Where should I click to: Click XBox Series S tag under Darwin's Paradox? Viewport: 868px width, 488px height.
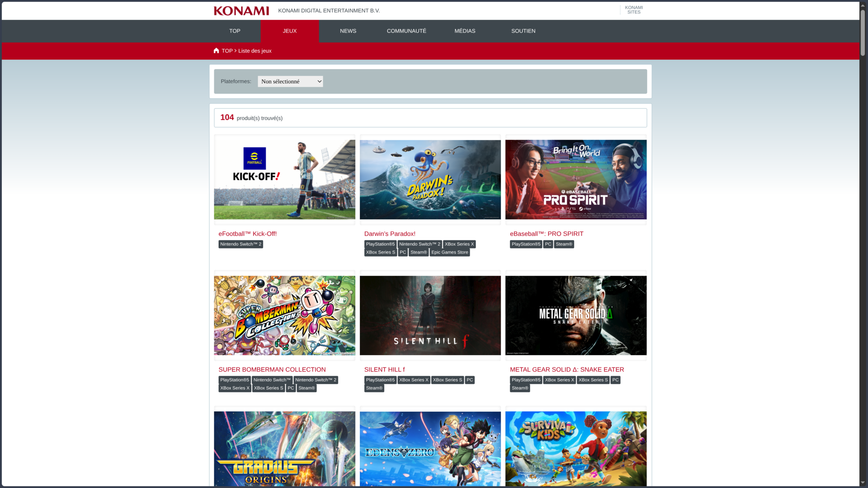380,252
